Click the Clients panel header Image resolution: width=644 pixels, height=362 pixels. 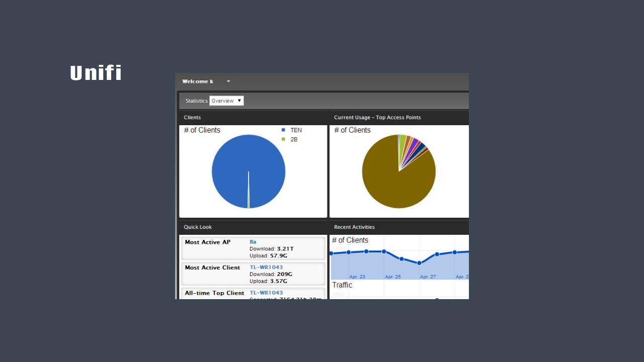(x=192, y=117)
